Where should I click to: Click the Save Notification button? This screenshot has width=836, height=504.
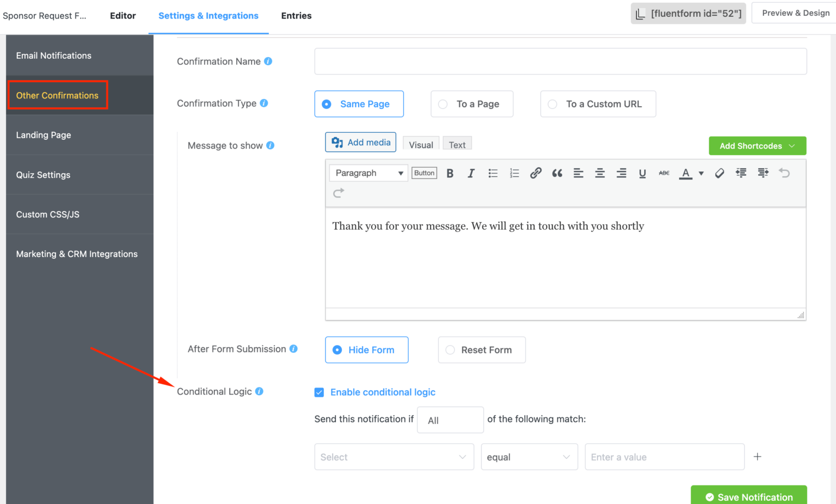(x=748, y=496)
